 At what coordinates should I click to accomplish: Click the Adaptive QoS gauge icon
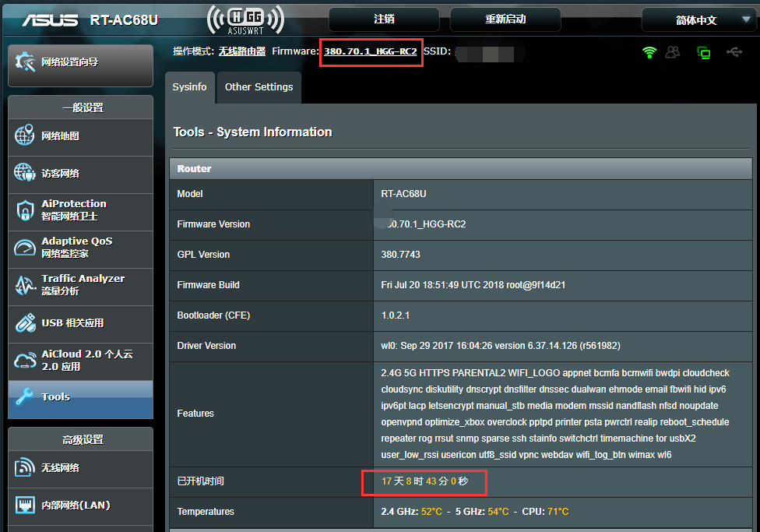point(25,248)
